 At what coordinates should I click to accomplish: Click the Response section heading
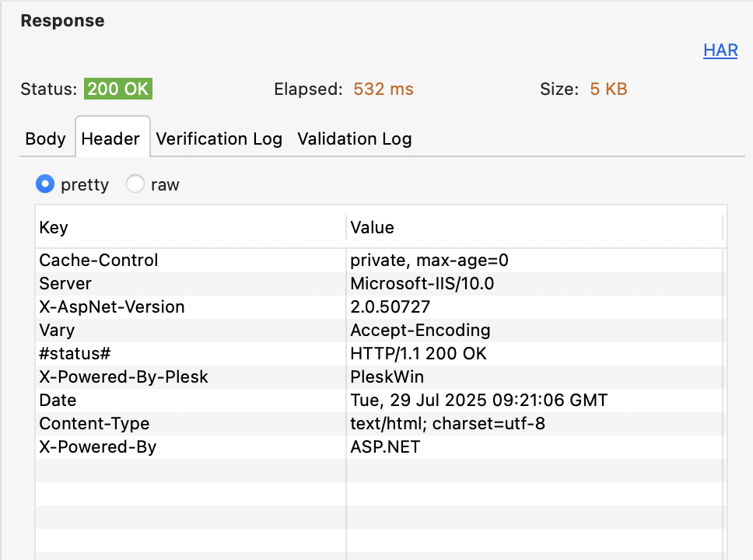[x=62, y=21]
